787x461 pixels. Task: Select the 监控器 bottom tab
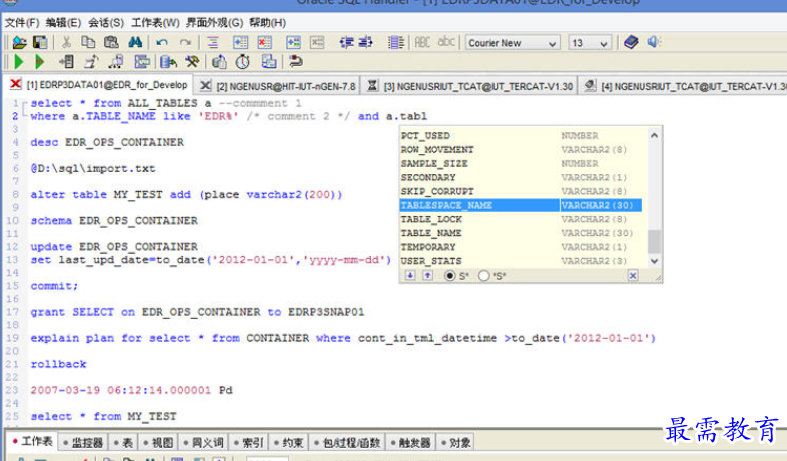(x=83, y=442)
